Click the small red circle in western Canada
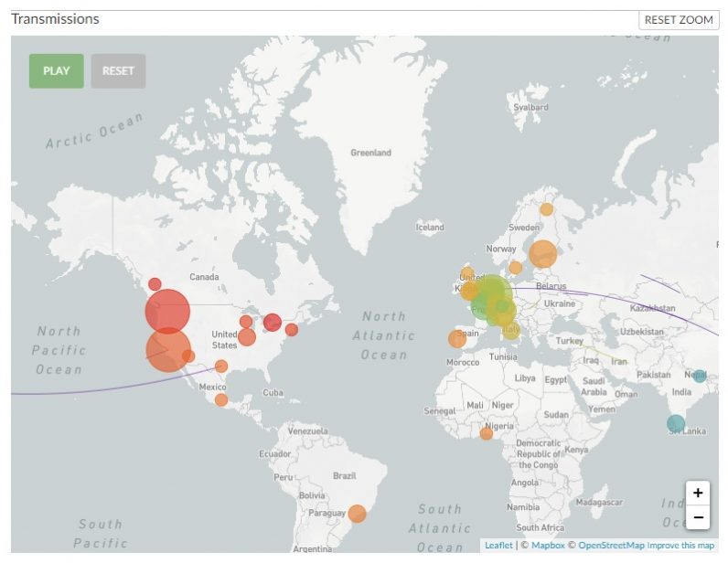 pos(155,284)
